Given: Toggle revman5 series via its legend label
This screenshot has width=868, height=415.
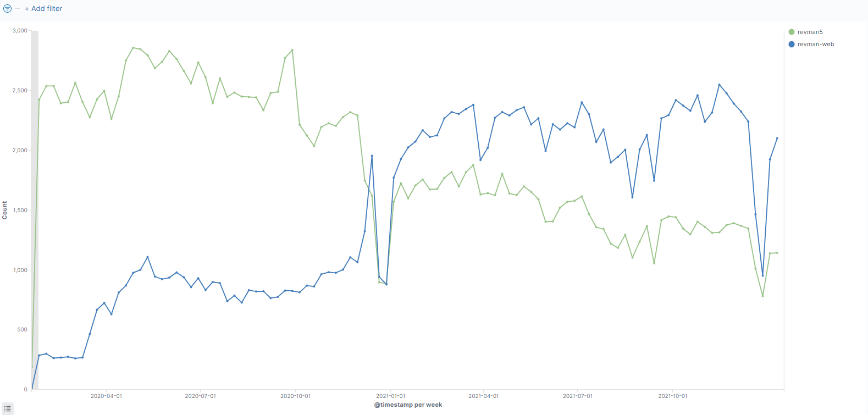Looking at the screenshot, I should 810,32.
